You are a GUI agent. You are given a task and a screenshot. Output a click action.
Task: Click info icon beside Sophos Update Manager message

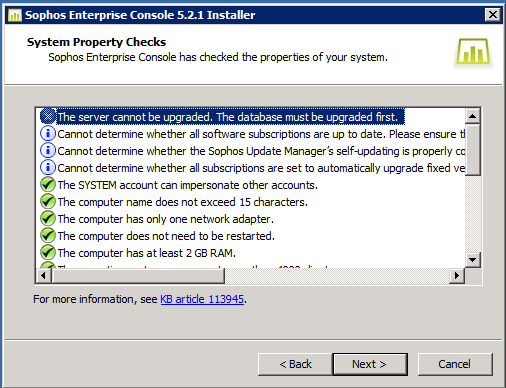[48, 151]
